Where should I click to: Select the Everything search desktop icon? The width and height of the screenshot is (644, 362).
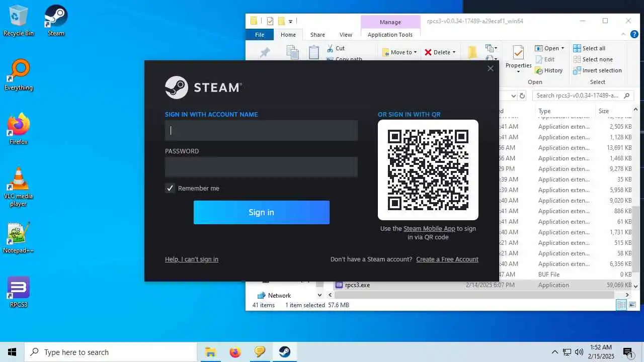click(x=19, y=75)
